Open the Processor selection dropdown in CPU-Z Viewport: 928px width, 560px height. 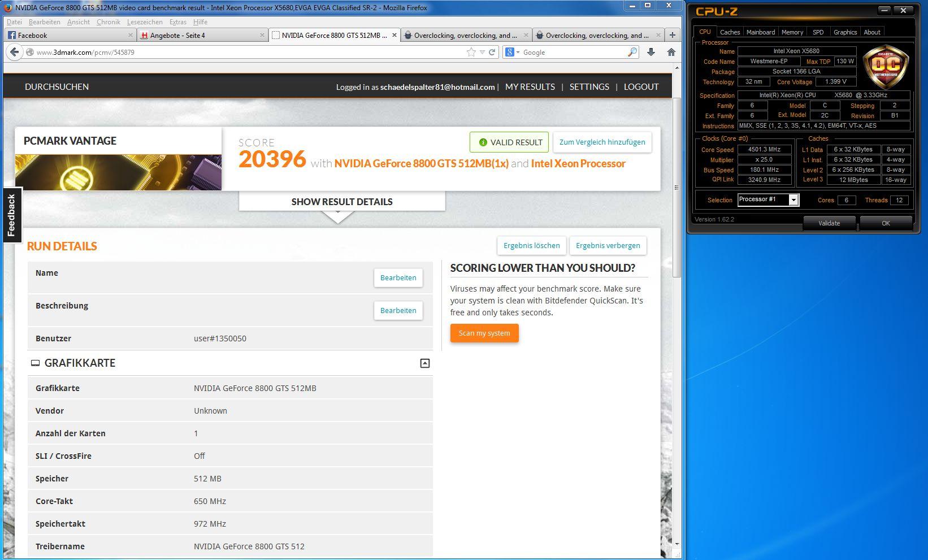(x=793, y=200)
